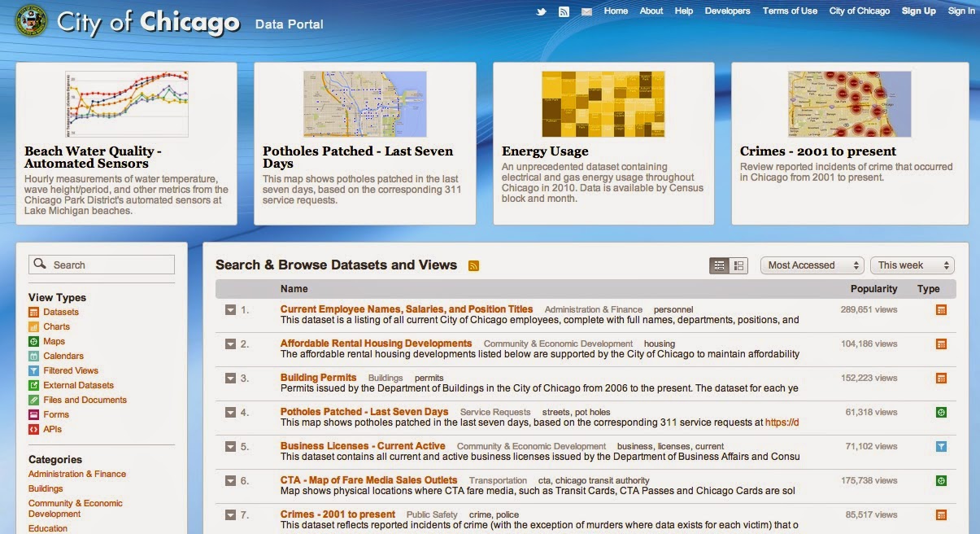Open https link in Potholes Patched description
This screenshot has height=534, width=980.
click(782, 422)
